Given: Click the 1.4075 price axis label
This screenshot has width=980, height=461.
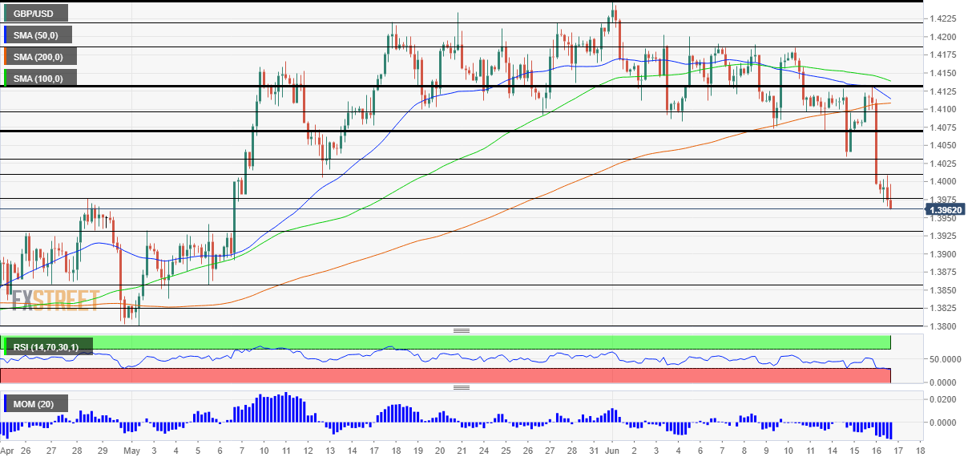Looking at the screenshot, I should pos(942,127).
